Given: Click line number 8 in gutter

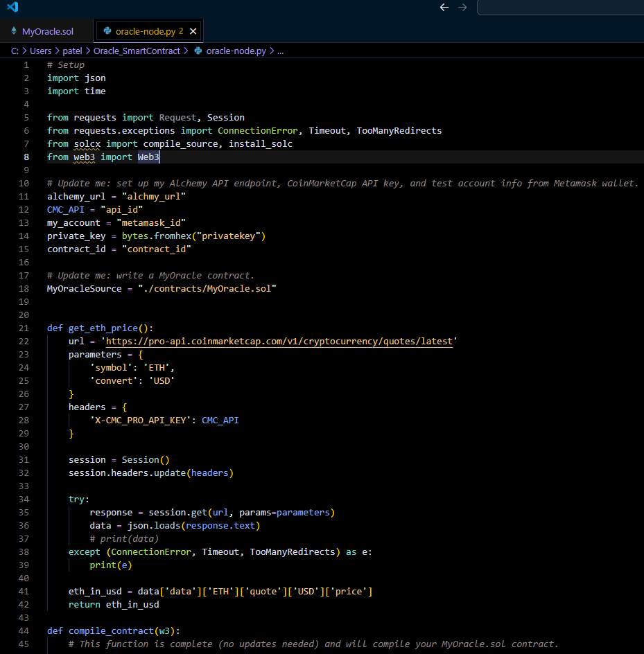Looking at the screenshot, I should pyautogui.click(x=26, y=157).
